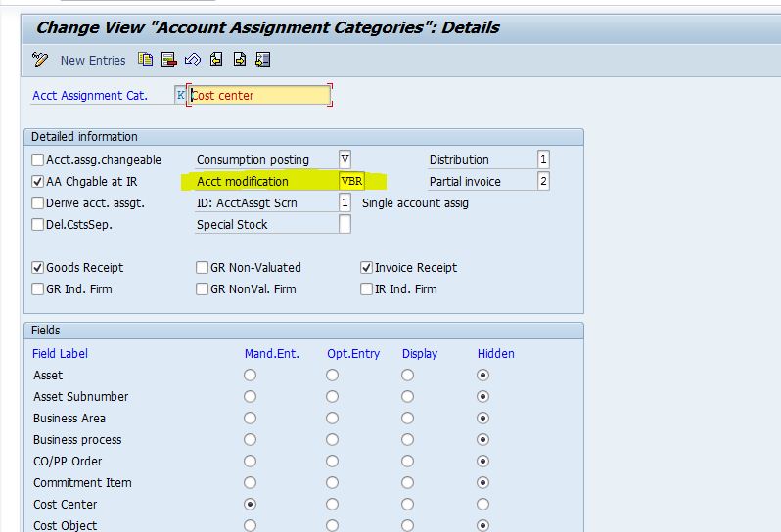
Task: Click the Acct Assignment Cat. K field
Action: click(x=180, y=95)
